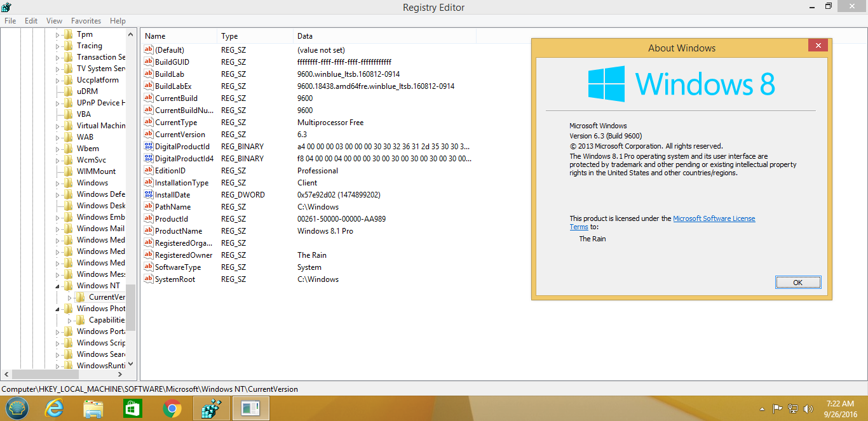Select the SoftwareType value name
Image resolution: width=868 pixels, height=421 pixels.
178,267
